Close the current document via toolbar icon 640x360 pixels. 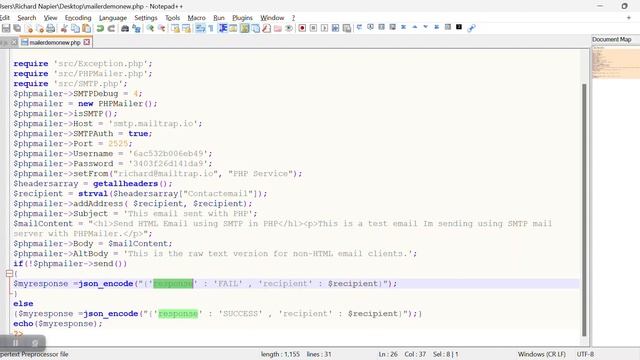29,28
